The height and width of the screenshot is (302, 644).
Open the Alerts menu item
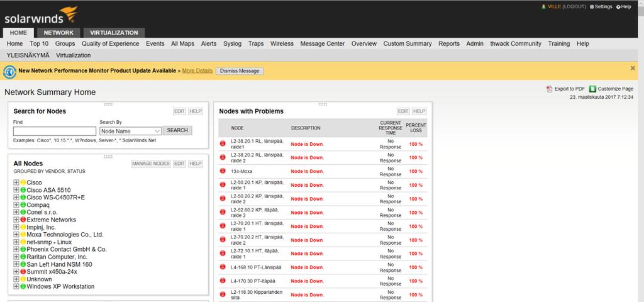pos(209,43)
